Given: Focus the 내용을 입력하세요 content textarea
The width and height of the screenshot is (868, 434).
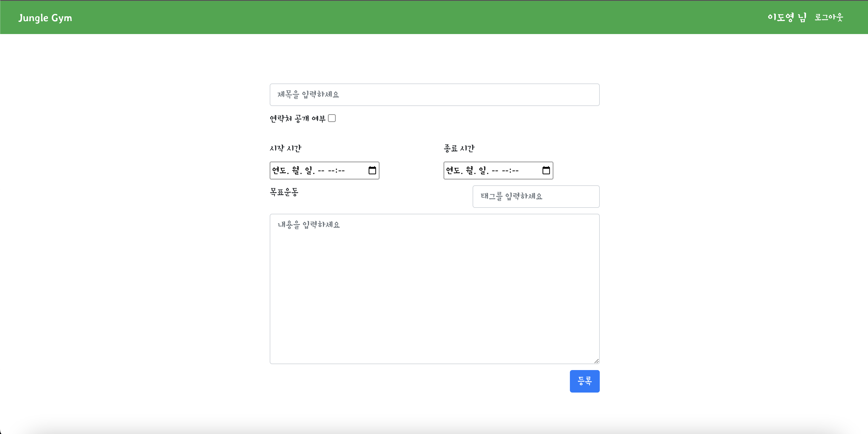Looking at the screenshot, I should [x=435, y=289].
